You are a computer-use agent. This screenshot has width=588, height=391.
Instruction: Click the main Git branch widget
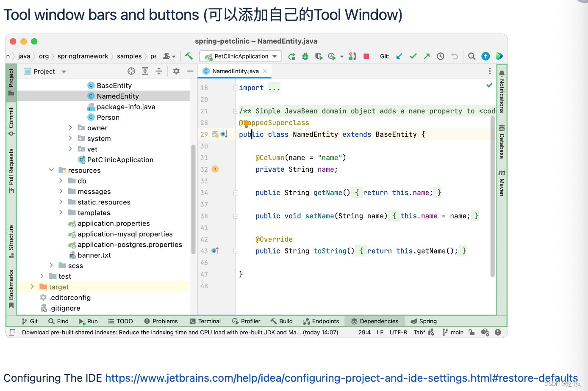[453, 333]
